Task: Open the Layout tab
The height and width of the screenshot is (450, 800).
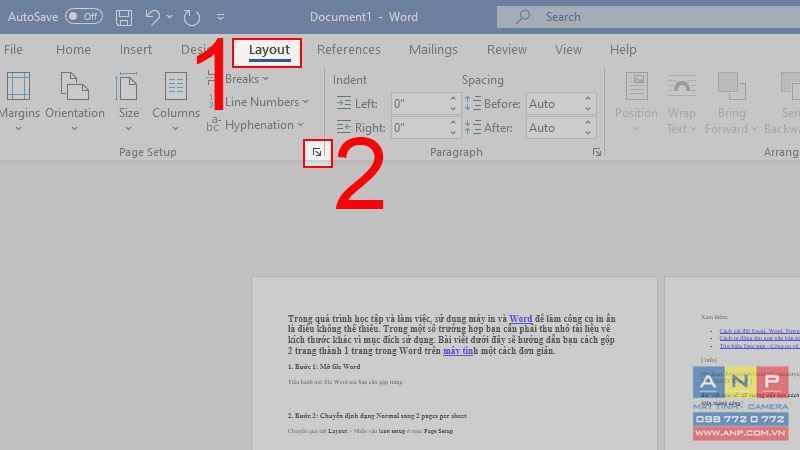Action: pyautogui.click(x=269, y=50)
